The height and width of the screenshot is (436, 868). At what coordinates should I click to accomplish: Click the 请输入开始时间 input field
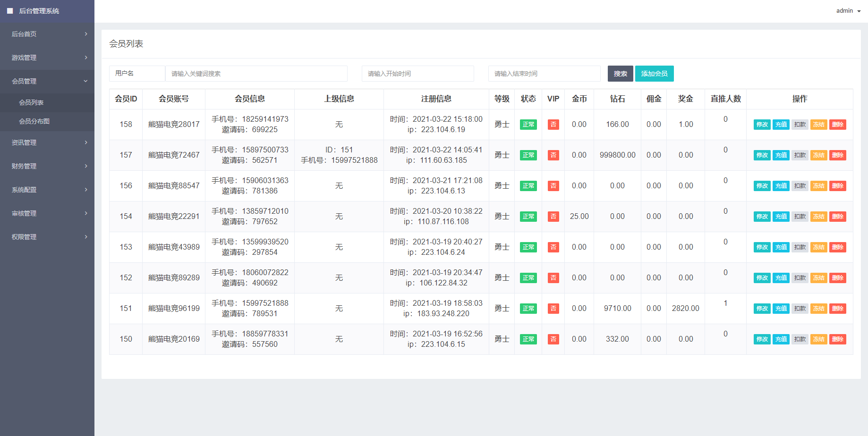[417, 74]
